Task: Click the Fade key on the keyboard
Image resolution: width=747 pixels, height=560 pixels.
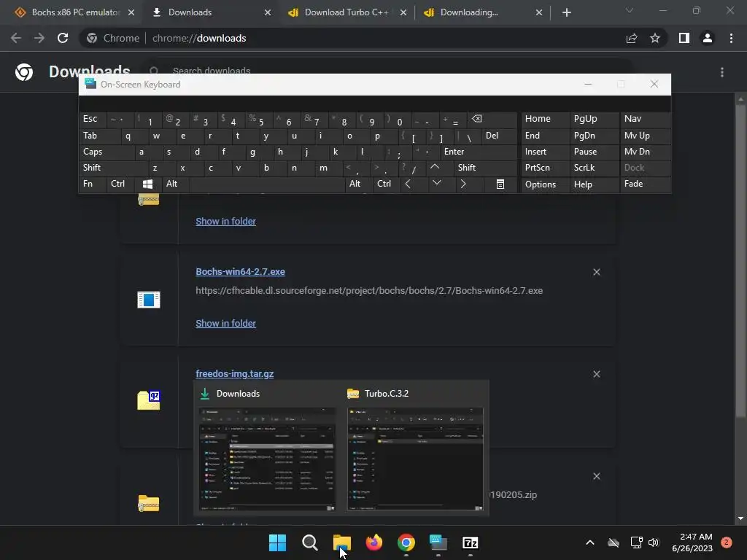Action: point(646,184)
